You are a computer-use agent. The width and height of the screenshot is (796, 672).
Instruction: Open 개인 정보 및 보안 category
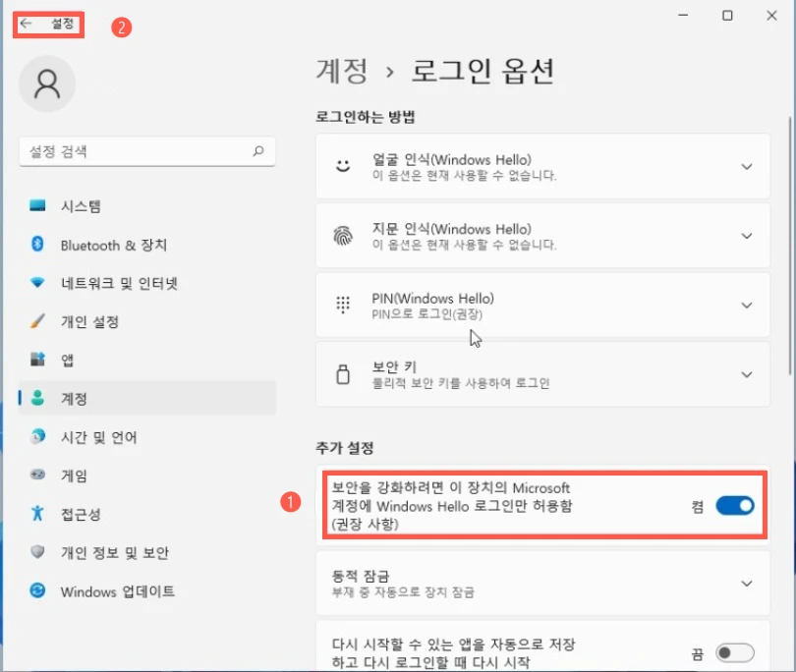[147, 552]
